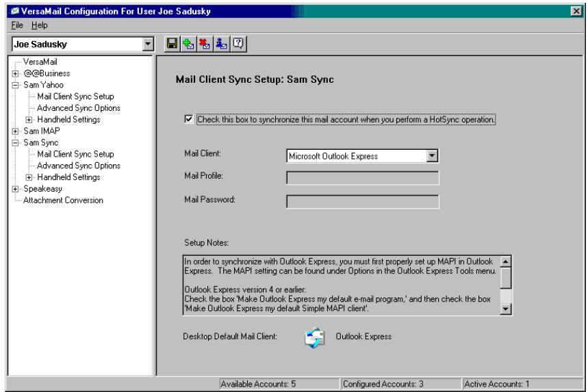This screenshot has width=588, height=392.
Task: Select the @@Business account label
Action: [x=47, y=73]
